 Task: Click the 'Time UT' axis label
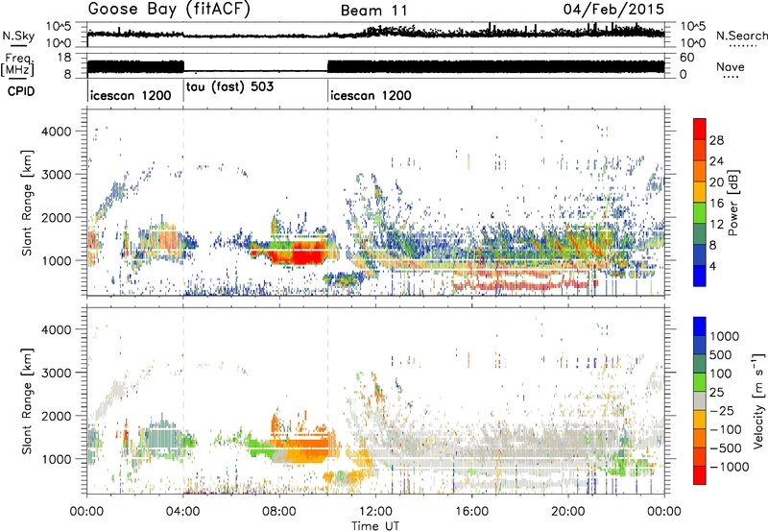[375, 526]
